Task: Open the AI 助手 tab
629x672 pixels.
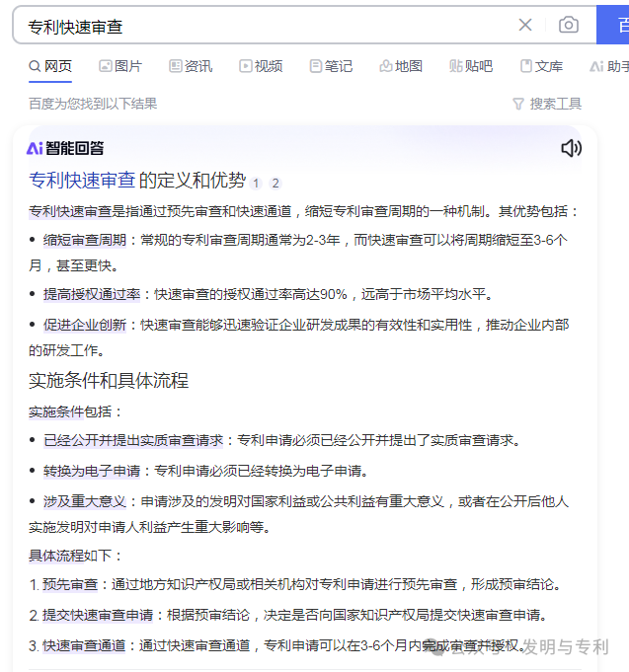Action: 609,66
